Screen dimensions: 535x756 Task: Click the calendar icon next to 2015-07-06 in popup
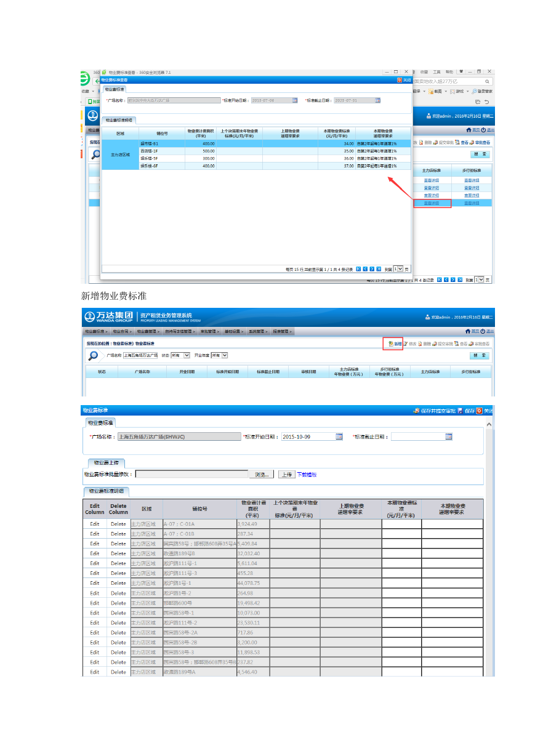click(x=295, y=100)
